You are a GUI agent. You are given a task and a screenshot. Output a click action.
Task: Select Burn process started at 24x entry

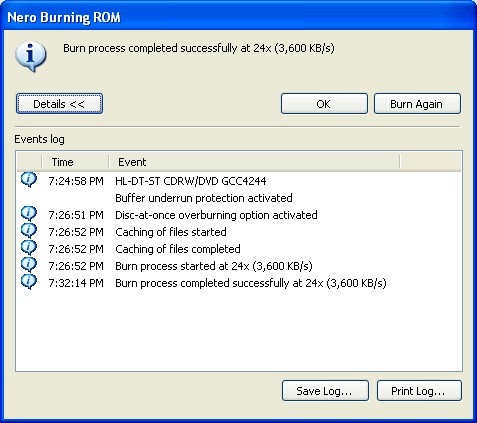[214, 266]
